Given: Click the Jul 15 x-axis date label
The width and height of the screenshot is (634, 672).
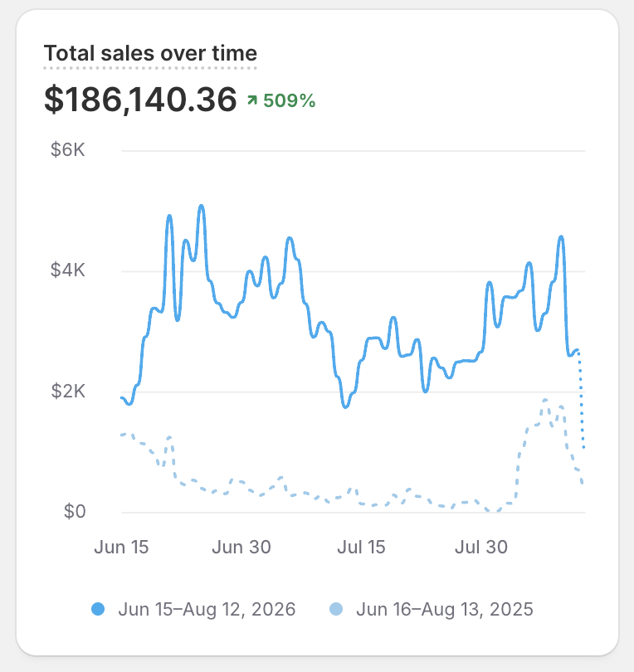Looking at the screenshot, I should click(361, 548).
